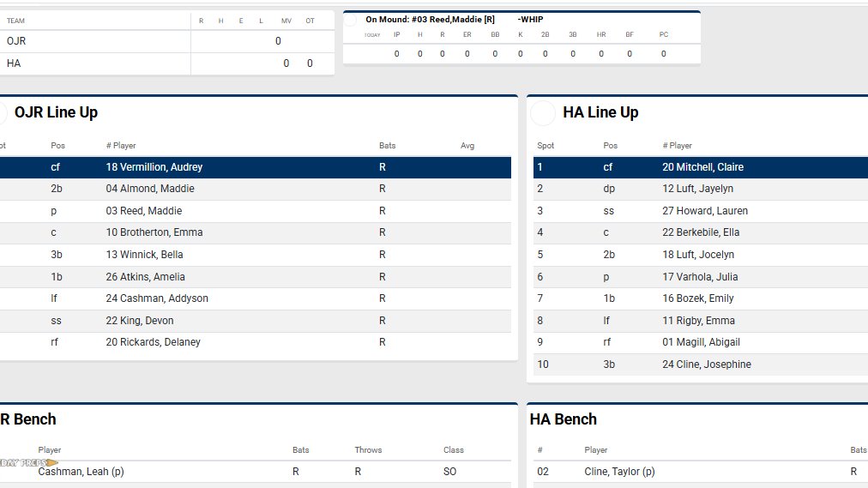Select HA player 11 Rigby, Emma
This screenshot has height=488, width=868.
coord(699,321)
